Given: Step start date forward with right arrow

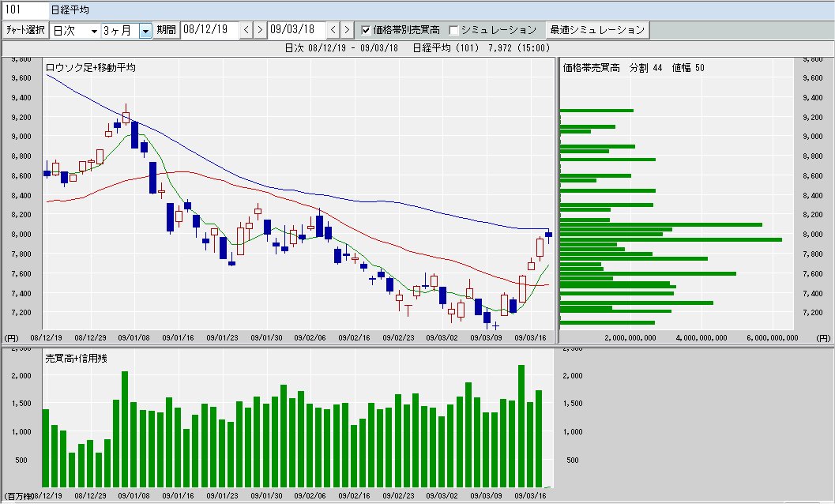Looking at the screenshot, I should tap(259, 30).
